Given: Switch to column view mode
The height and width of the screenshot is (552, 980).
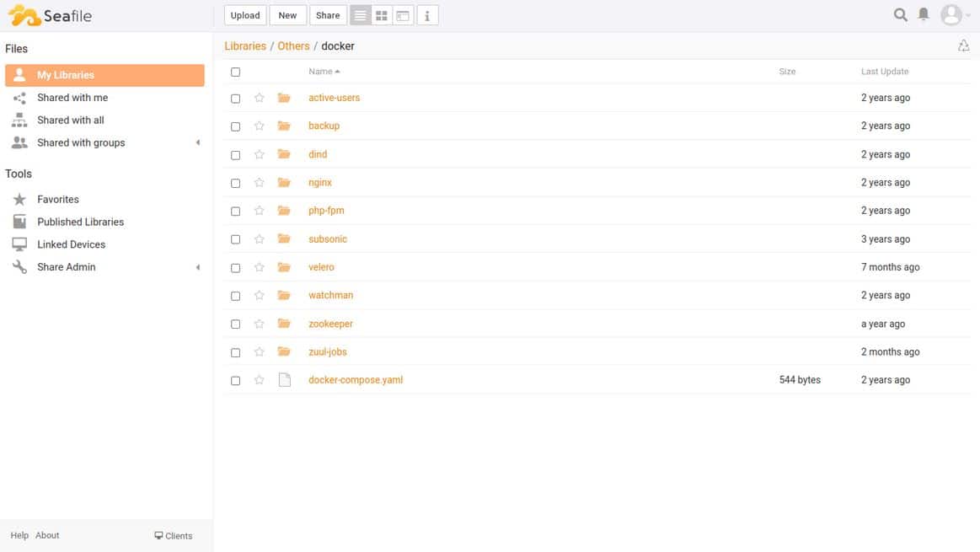Looking at the screenshot, I should coord(403,16).
